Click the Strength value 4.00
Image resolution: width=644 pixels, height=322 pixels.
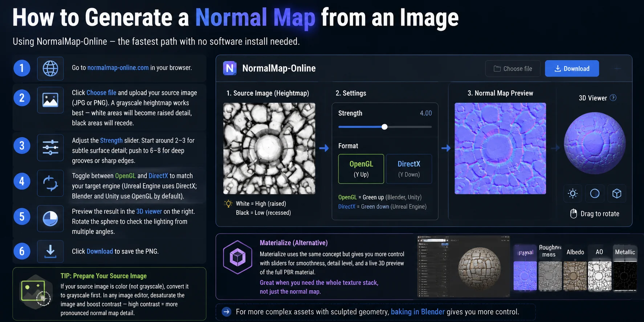point(426,113)
